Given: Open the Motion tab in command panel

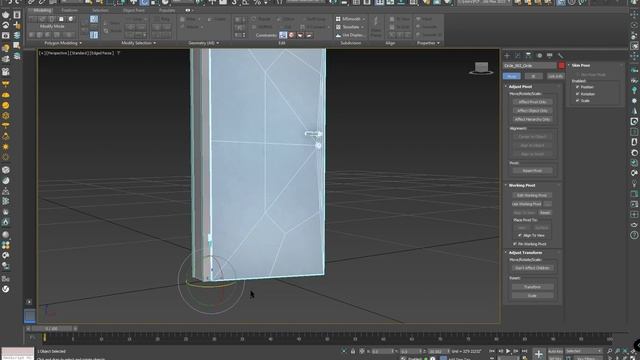Looking at the screenshot, I should pos(539,55).
